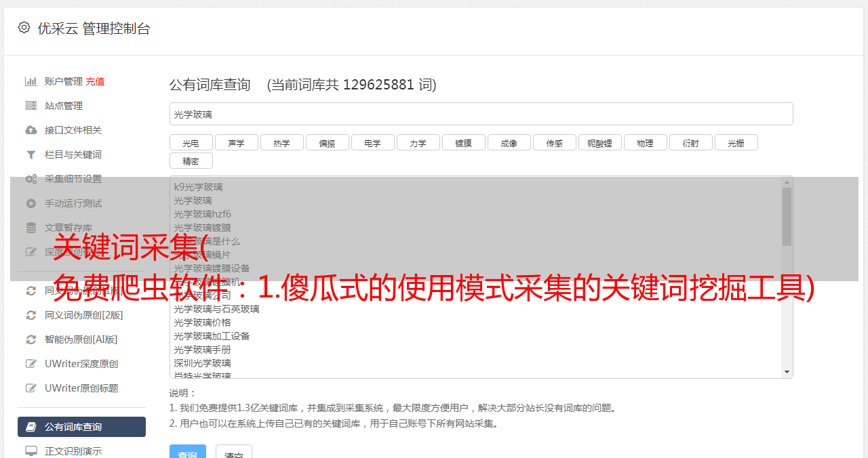
Task: Select result line 光学玻璃与石英玻璃
Action: (x=216, y=309)
